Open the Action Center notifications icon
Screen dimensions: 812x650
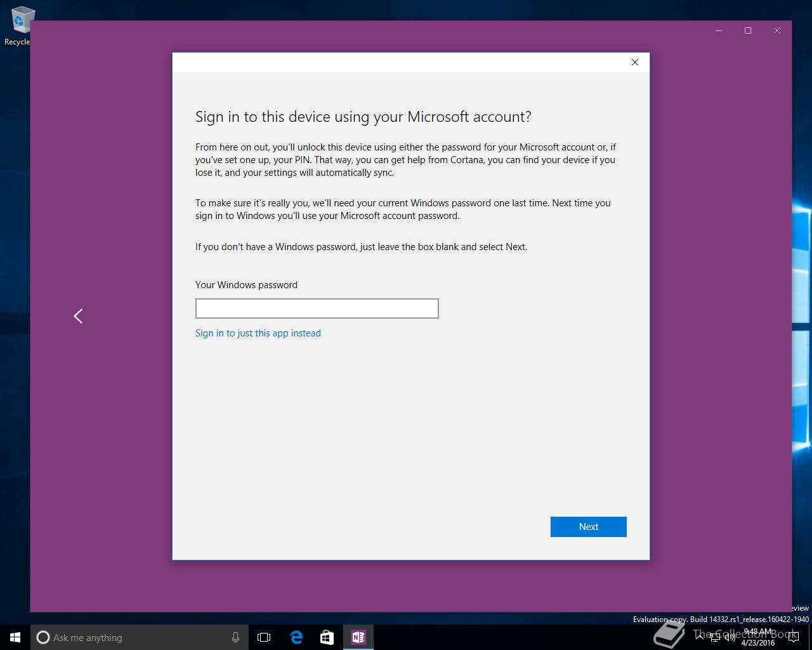pos(794,637)
